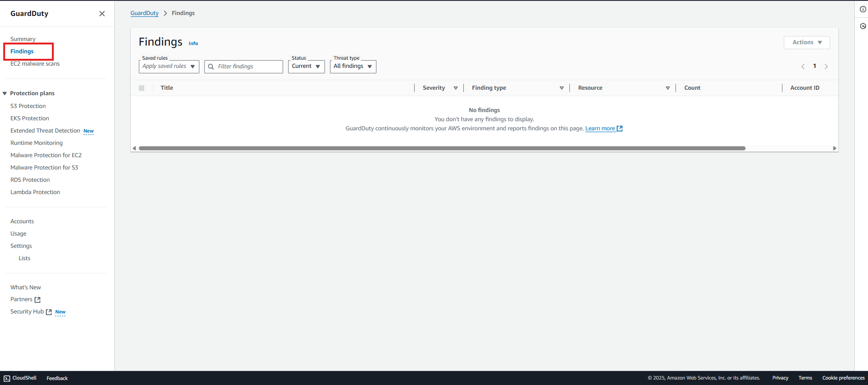Click horizontal scrollbar left arrow
This screenshot has height=385, width=868.
134,148
